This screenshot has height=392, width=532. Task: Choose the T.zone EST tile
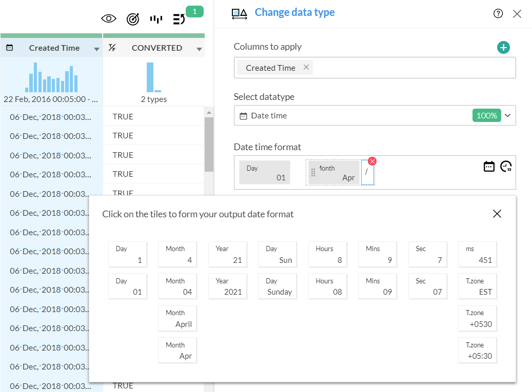coord(477,286)
